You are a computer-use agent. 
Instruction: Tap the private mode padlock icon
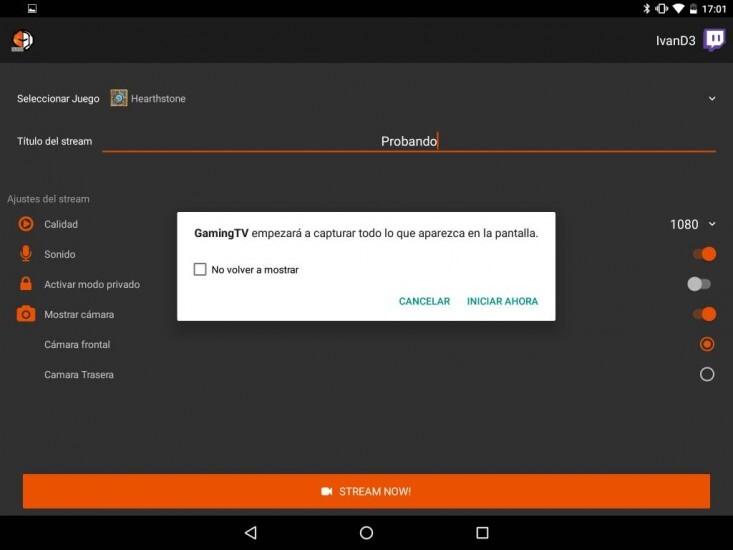tap(26, 284)
